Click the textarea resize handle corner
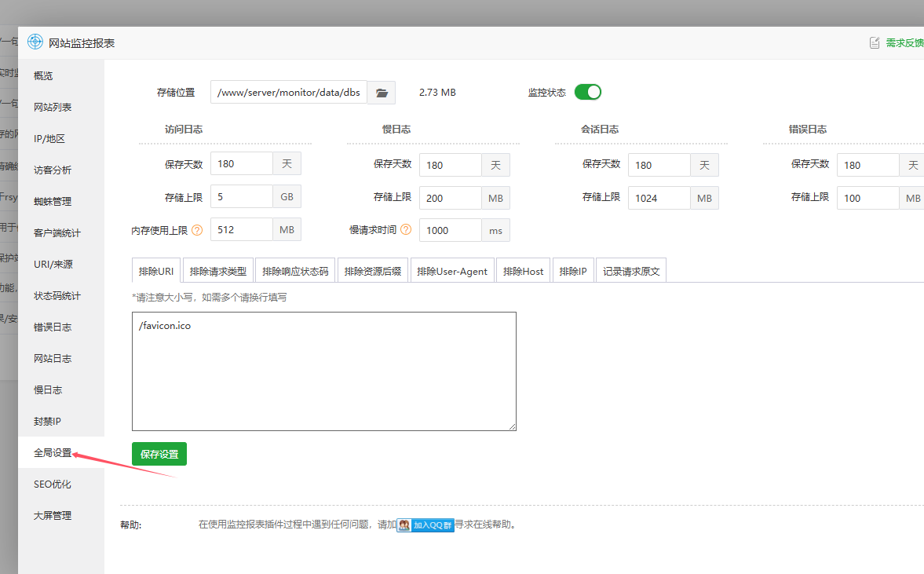The width and height of the screenshot is (924, 574). point(512,426)
